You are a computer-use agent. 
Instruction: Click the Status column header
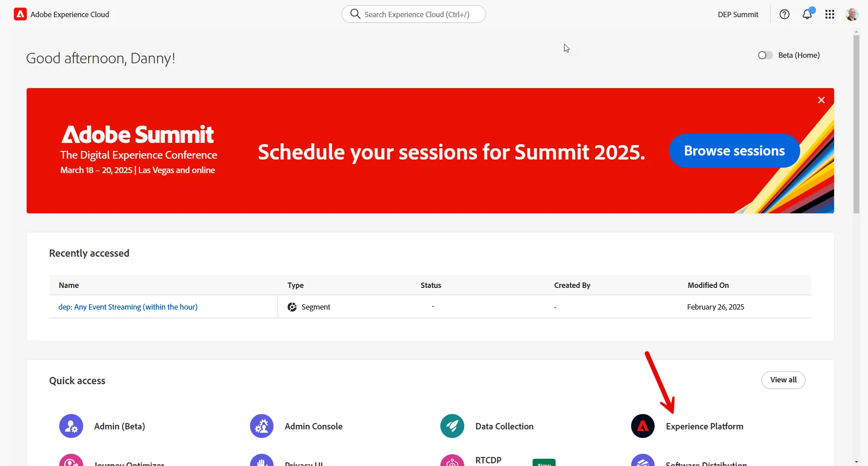431,285
